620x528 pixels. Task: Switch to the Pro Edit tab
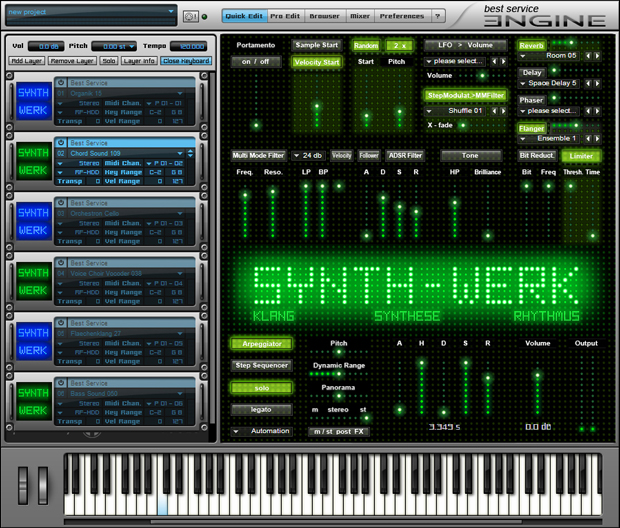click(285, 16)
